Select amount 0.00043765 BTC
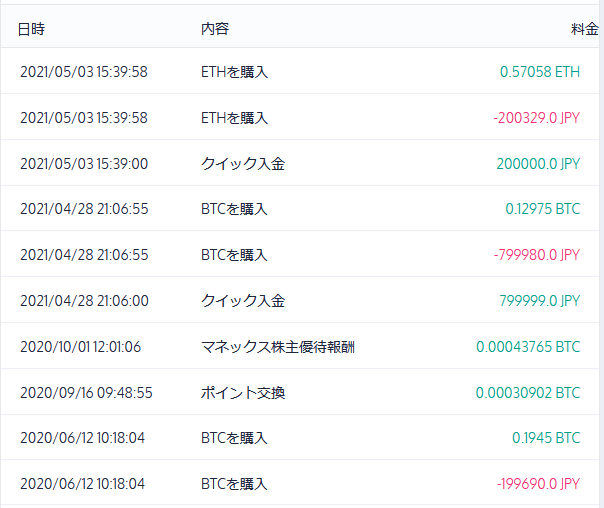 coord(528,347)
